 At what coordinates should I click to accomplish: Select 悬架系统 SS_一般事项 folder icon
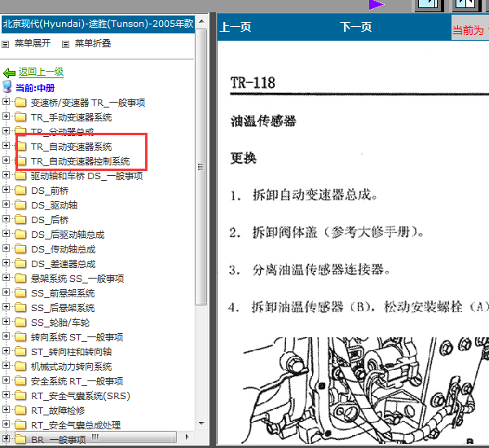(x=20, y=278)
